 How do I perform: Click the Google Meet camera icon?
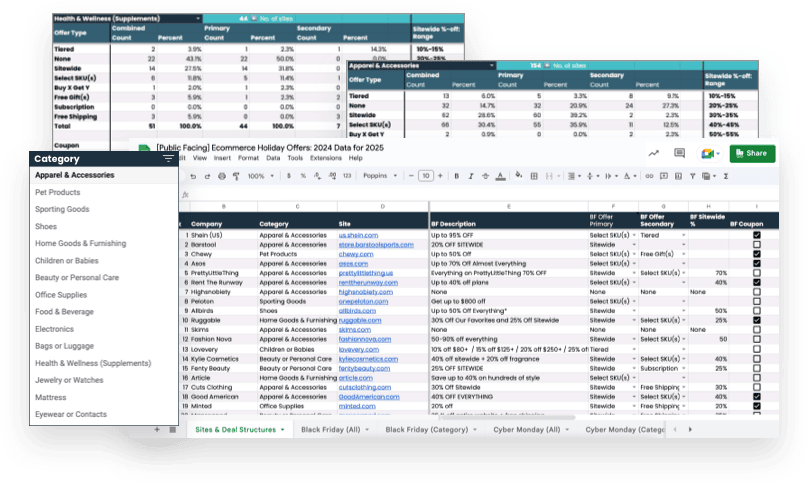[706, 153]
